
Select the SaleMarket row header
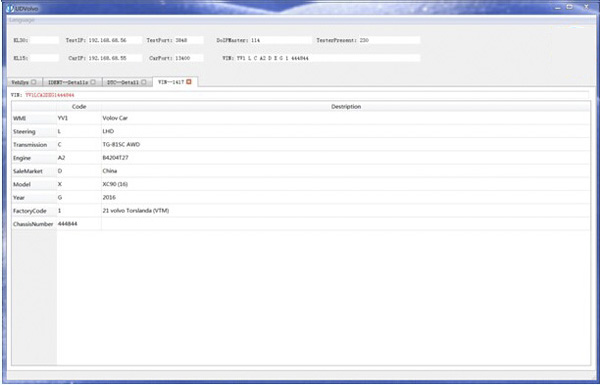pos(34,171)
